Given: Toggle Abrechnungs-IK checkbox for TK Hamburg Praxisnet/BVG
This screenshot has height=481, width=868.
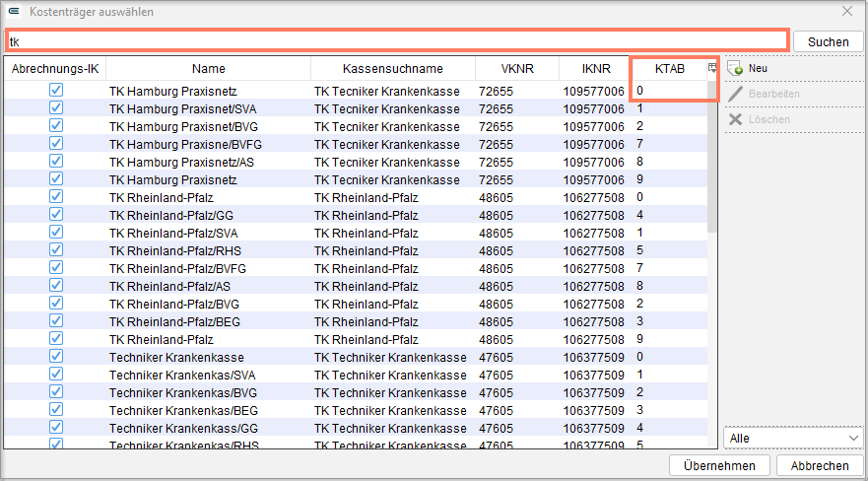Looking at the screenshot, I should pyautogui.click(x=56, y=125).
